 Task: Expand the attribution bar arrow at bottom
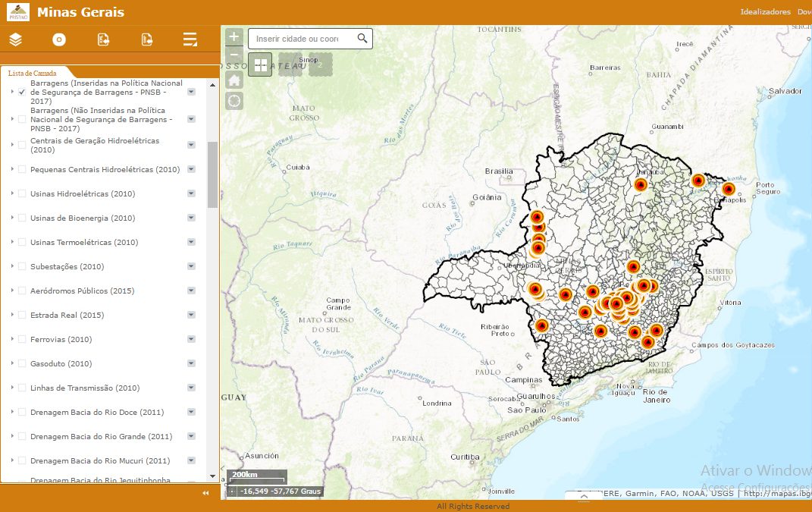tap(584, 496)
